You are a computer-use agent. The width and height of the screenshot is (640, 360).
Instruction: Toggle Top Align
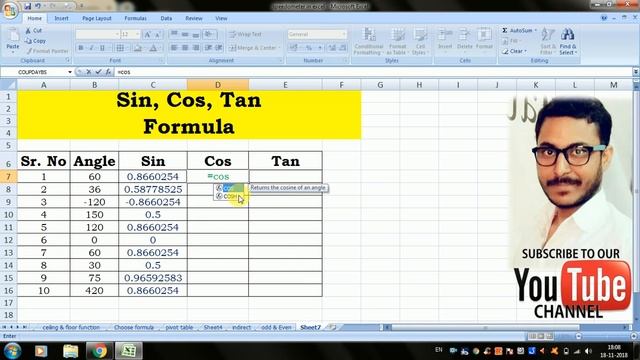(174, 34)
